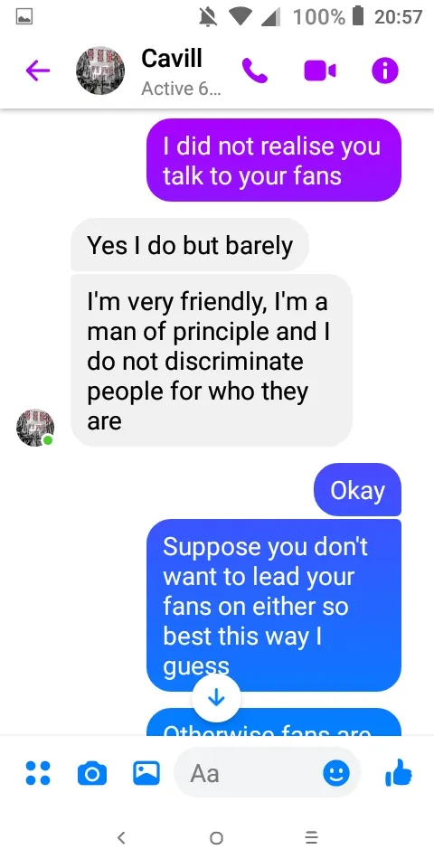
Task: Go back with the purple arrow
Action: 38,71
